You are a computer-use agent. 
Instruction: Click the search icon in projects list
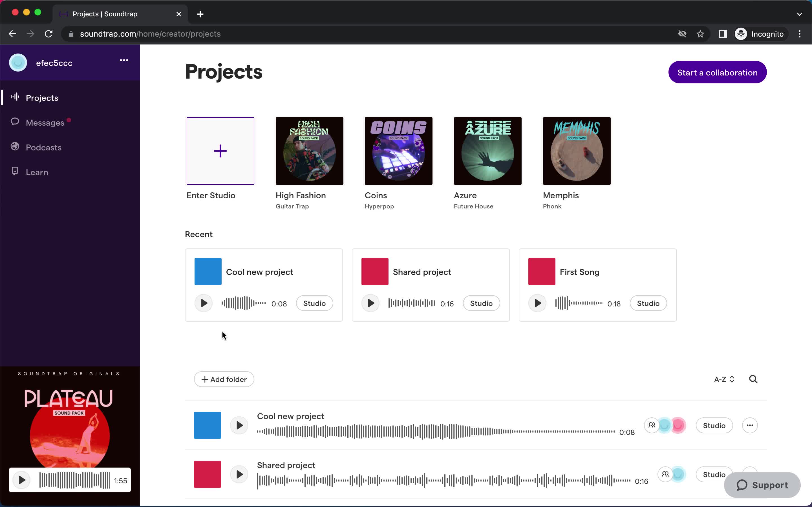click(753, 379)
